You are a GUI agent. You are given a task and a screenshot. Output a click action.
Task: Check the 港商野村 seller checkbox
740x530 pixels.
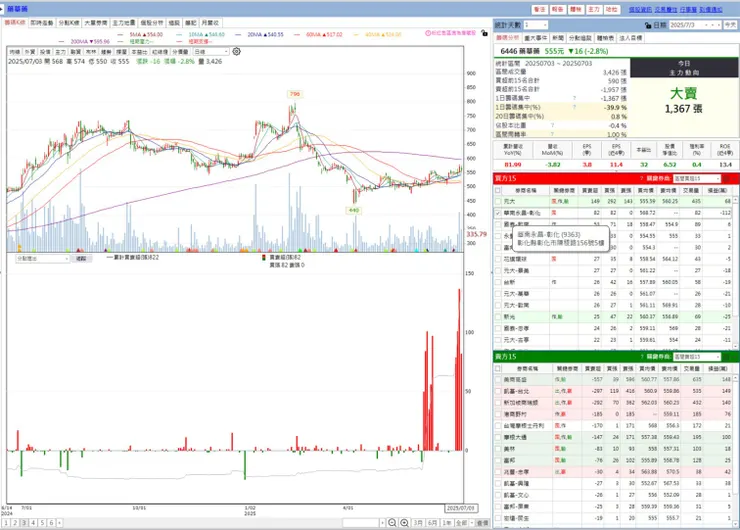(498, 414)
